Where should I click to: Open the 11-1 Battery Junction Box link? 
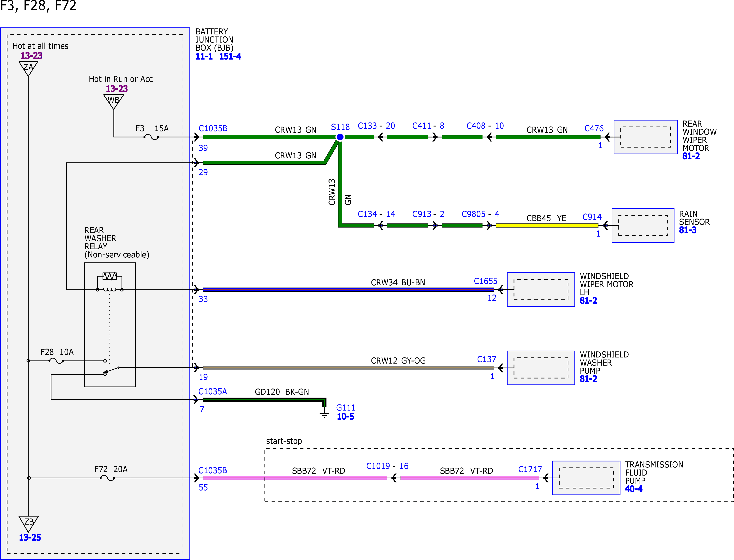204,56
